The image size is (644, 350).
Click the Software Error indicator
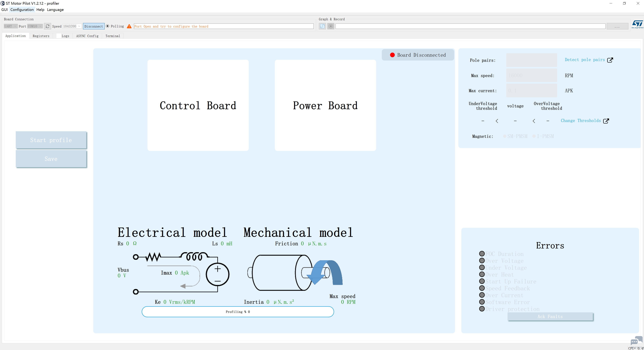(x=482, y=302)
